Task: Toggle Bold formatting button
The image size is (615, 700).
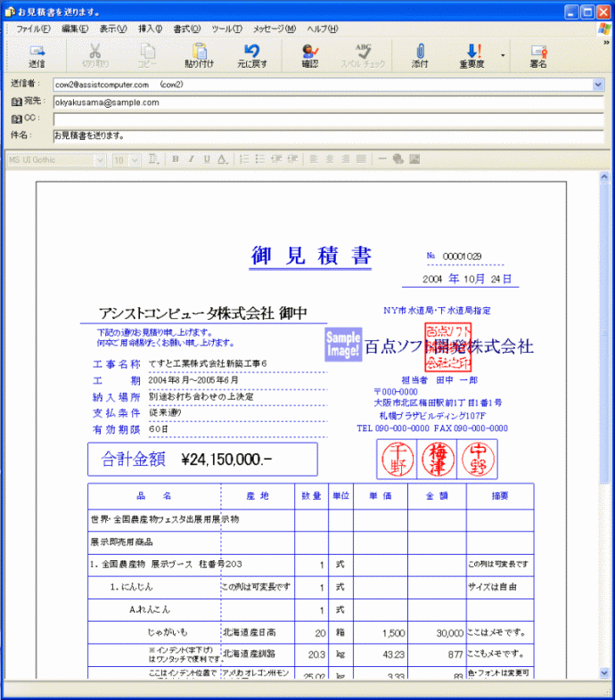Action: [x=176, y=159]
